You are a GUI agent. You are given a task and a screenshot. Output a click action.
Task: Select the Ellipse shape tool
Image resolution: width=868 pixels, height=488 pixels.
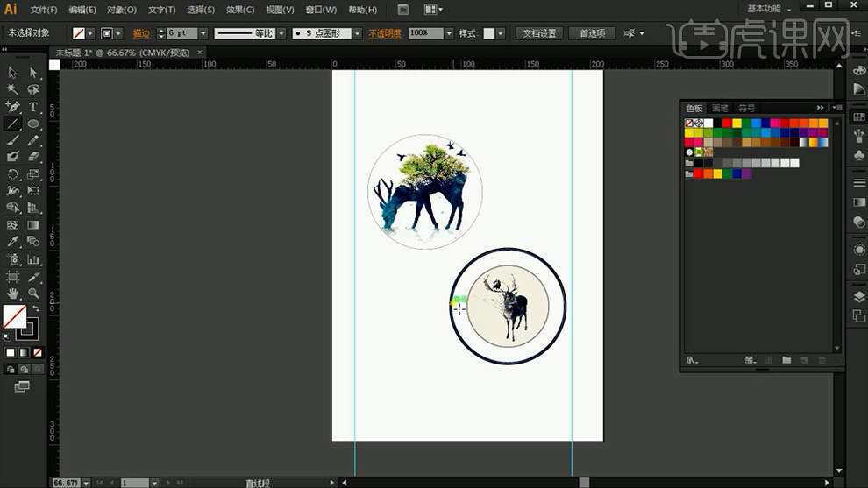coord(33,124)
